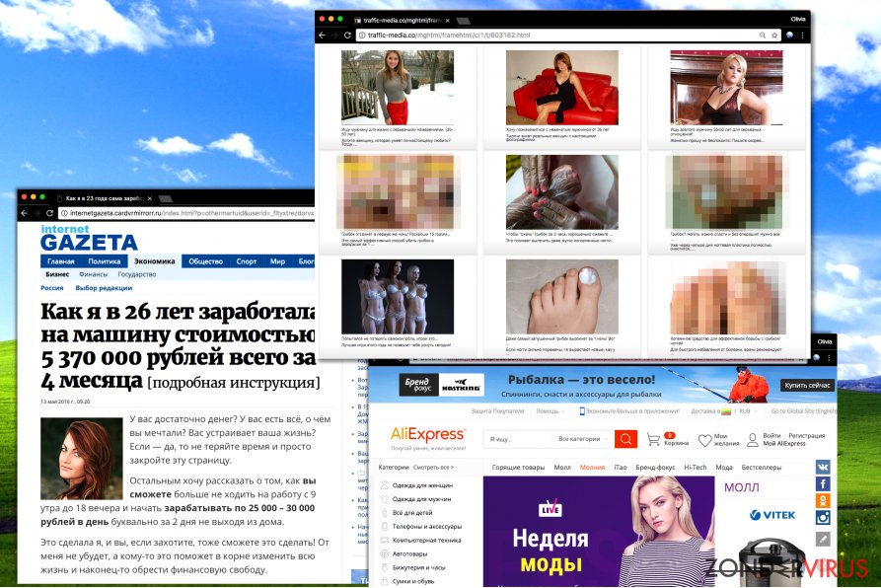Select 'Всё для детей' category

(x=412, y=513)
